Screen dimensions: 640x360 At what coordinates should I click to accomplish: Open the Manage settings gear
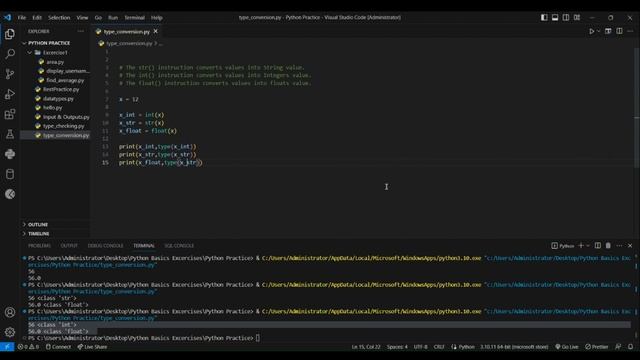click(x=10, y=332)
